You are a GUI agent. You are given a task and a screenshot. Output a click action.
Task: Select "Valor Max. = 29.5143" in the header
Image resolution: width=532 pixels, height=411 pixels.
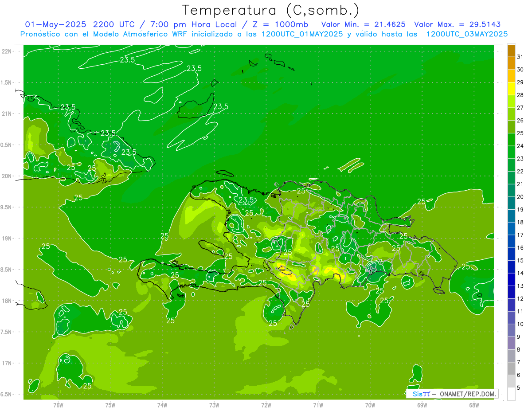click(x=458, y=25)
